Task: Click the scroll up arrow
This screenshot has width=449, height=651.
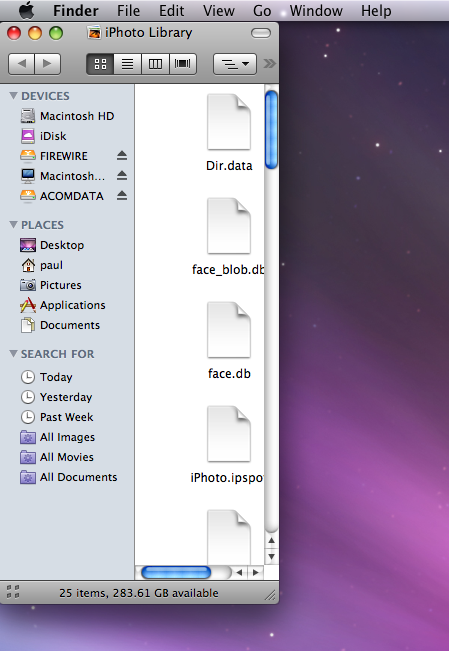Action: (271, 541)
